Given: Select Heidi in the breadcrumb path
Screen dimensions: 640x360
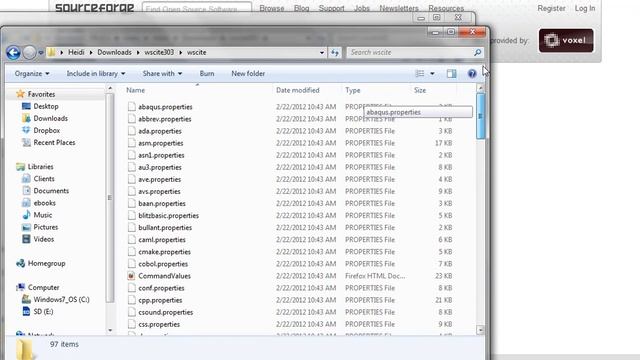Looking at the screenshot, I should pyautogui.click(x=76, y=52).
